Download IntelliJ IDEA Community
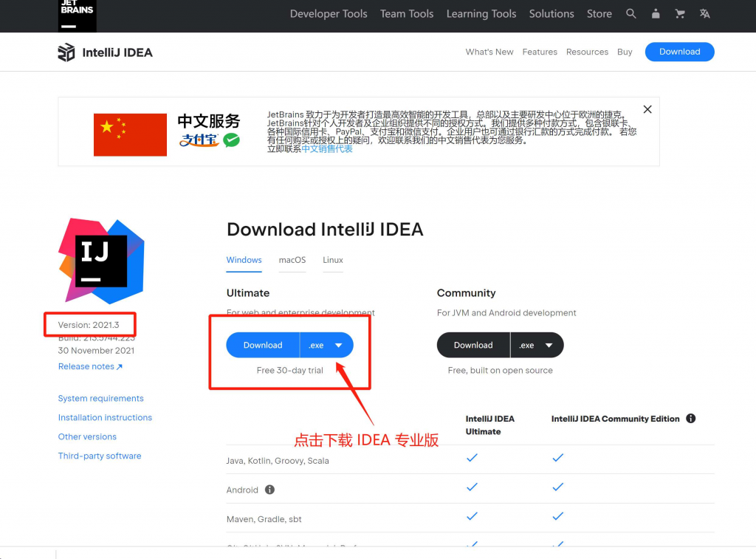This screenshot has width=756, height=559. 473,345
